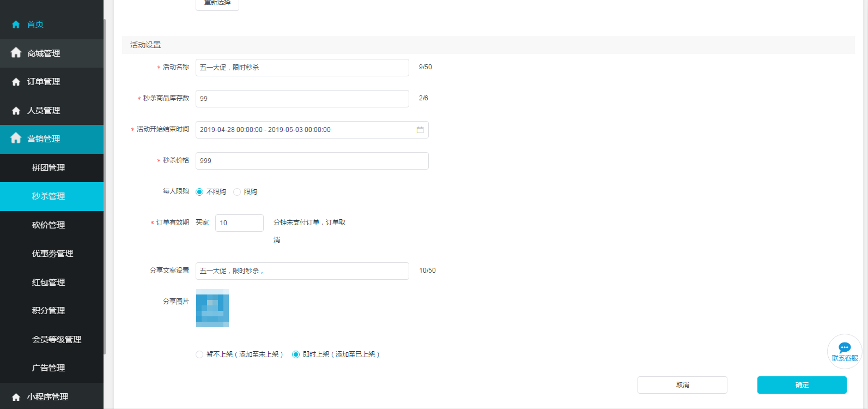Click the home icon beside 首页
Viewport: 868px width, 409px height.
coord(16,25)
